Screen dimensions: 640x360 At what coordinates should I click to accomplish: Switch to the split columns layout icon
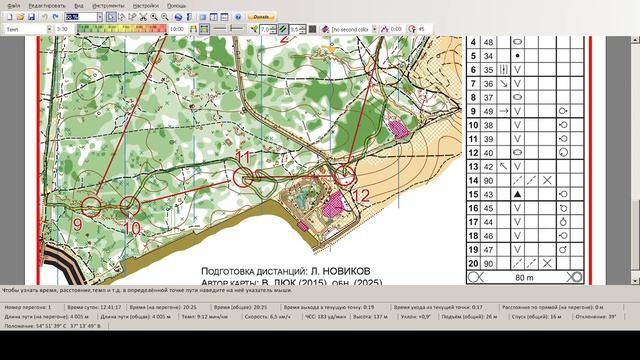[213, 17]
